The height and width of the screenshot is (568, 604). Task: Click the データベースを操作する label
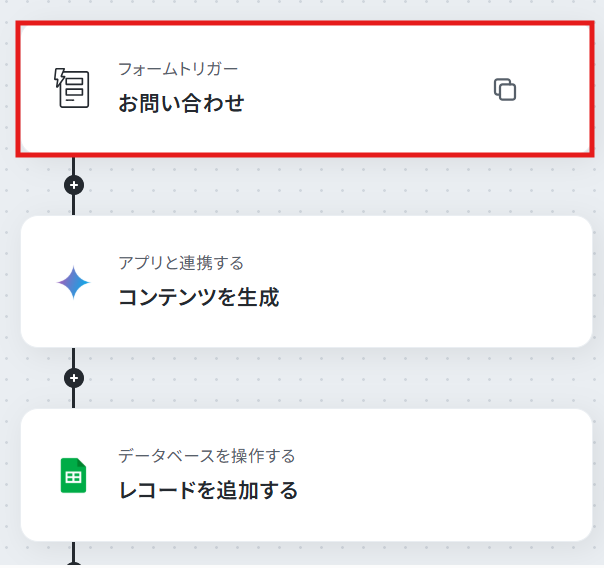(x=206, y=456)
